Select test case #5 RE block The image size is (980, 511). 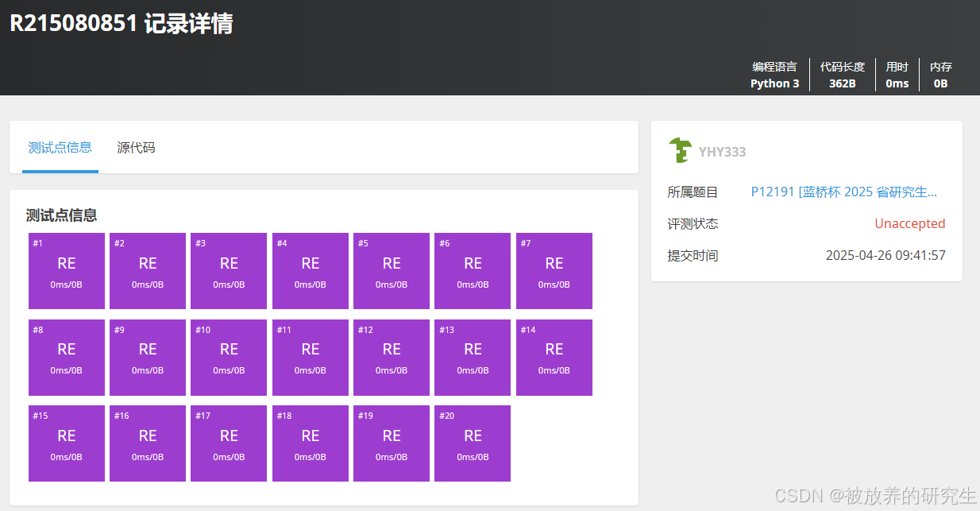pos(392,271)
